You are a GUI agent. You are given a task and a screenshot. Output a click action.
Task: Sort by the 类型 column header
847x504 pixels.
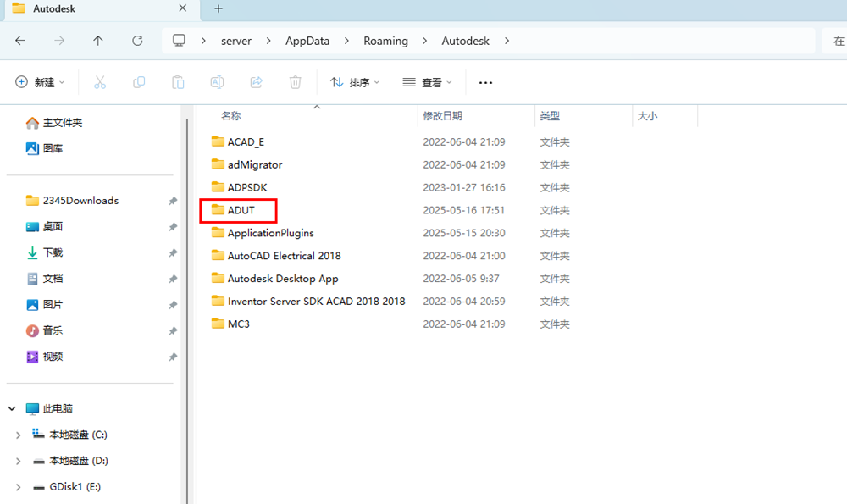tap(550, 115)
